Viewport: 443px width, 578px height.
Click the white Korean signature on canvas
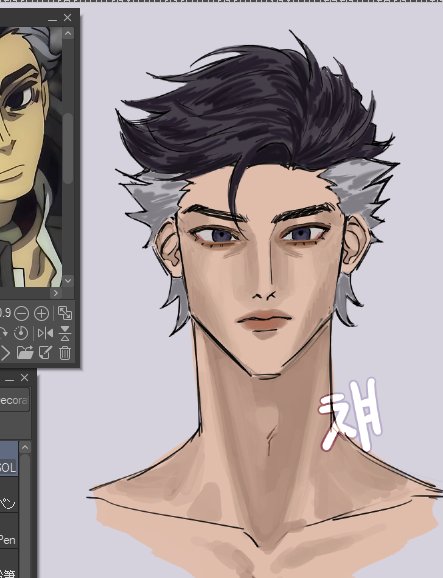350,414
